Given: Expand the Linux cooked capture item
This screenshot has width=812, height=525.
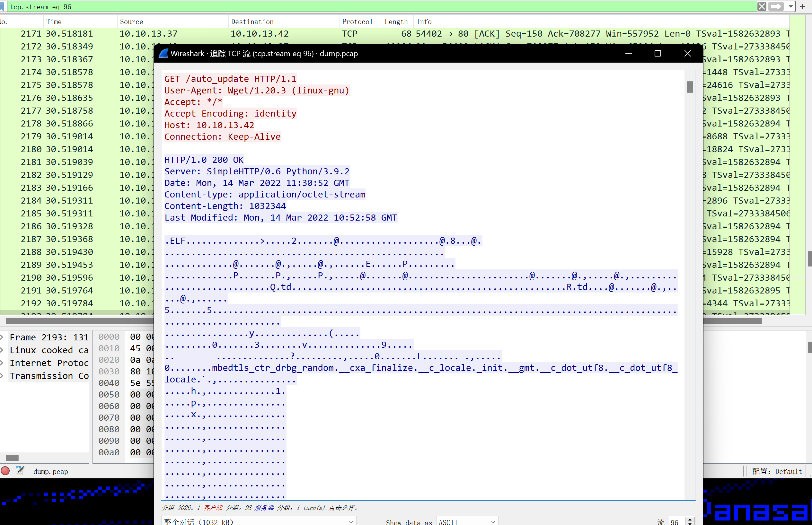Looking at the screenshot, I should tap(2, 350).
